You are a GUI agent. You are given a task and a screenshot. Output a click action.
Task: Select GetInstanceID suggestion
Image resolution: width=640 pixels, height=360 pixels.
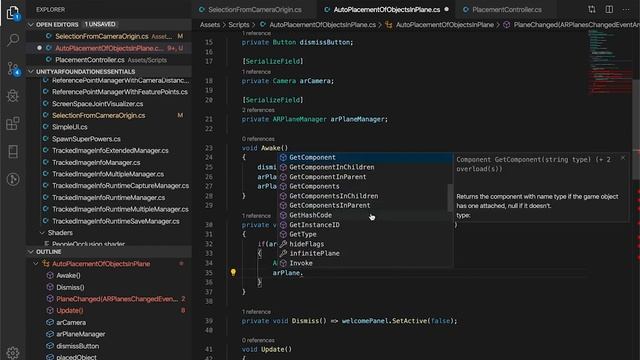click(365, 224)
